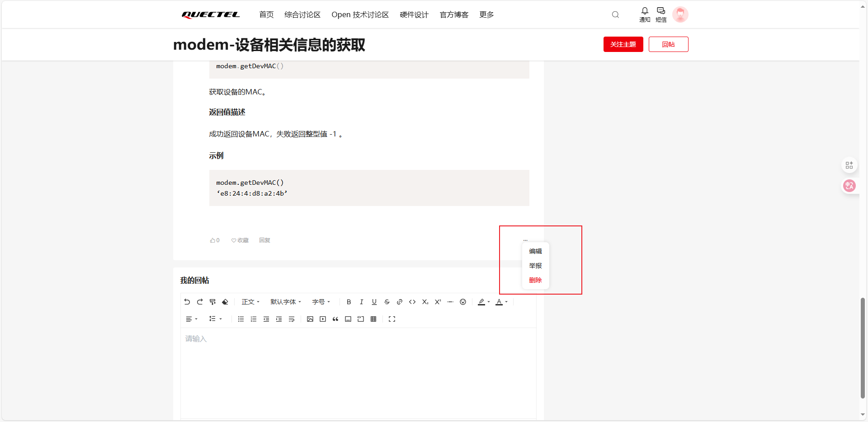Image resolution: width=868 pixels, height=422 pixels.
Task: Click the 回帖 outlined button
Action: [x=669, y=44]
